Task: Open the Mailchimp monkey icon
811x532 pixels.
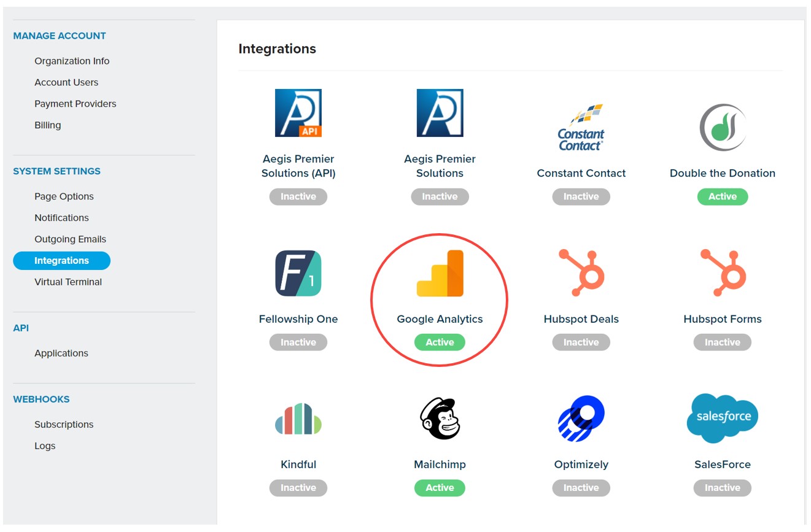Action: tap(440, 418)
